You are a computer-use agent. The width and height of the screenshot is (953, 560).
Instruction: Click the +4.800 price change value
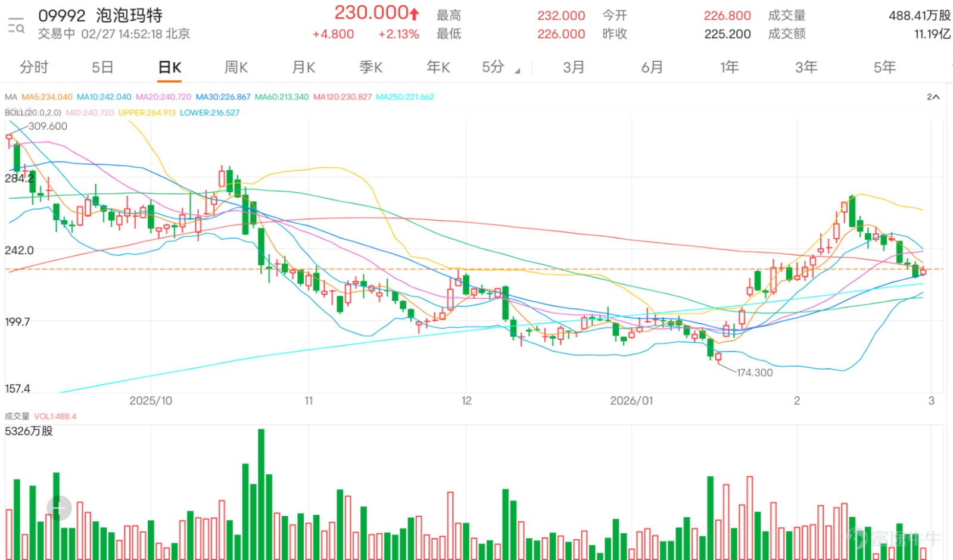click(x=334, y=35)
